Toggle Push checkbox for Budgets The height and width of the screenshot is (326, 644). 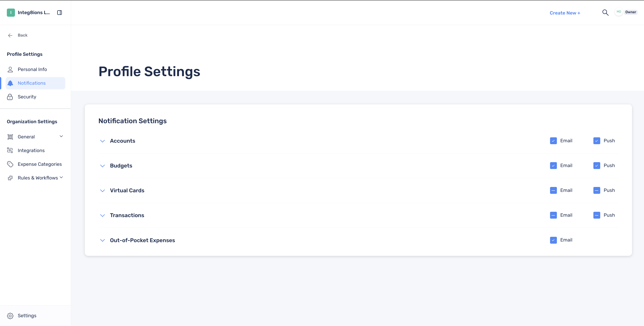(597, 166)
